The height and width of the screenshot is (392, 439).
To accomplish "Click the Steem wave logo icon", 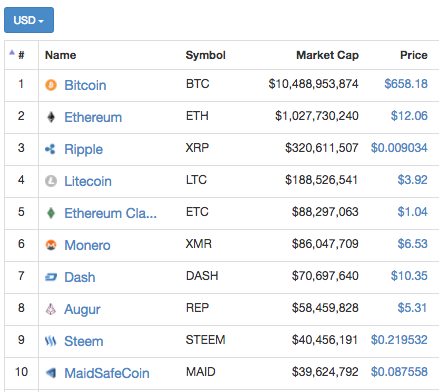I will (51, 341).
